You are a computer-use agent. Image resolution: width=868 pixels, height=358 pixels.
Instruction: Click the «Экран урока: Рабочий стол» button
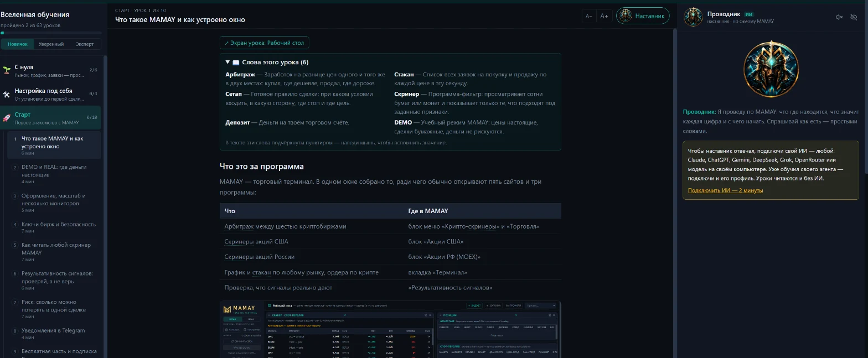pos(265,43)
